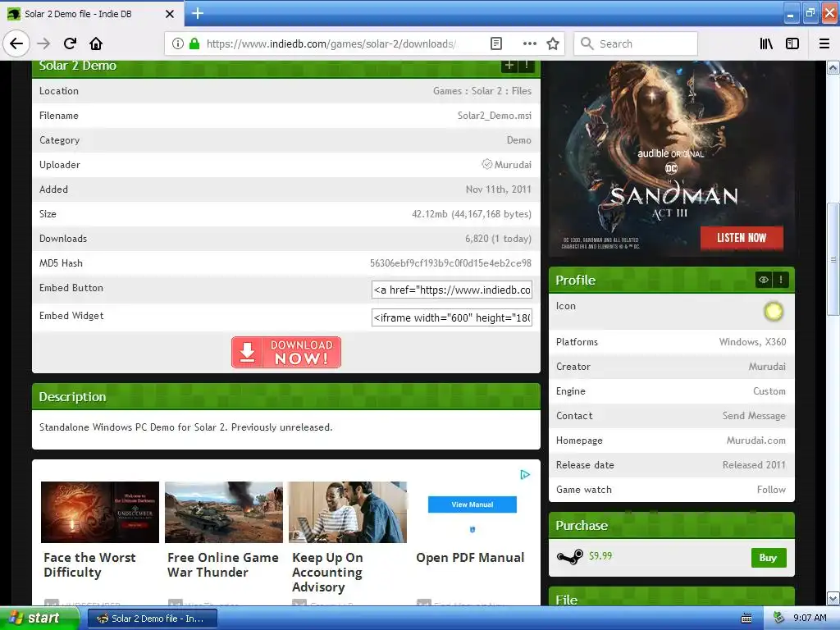
Task: Open page actions three-dots menu
Action: coord(529,44)
